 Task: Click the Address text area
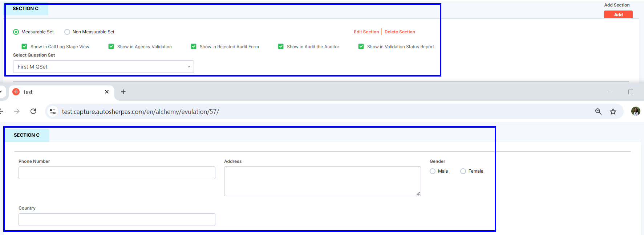[323, 181]
